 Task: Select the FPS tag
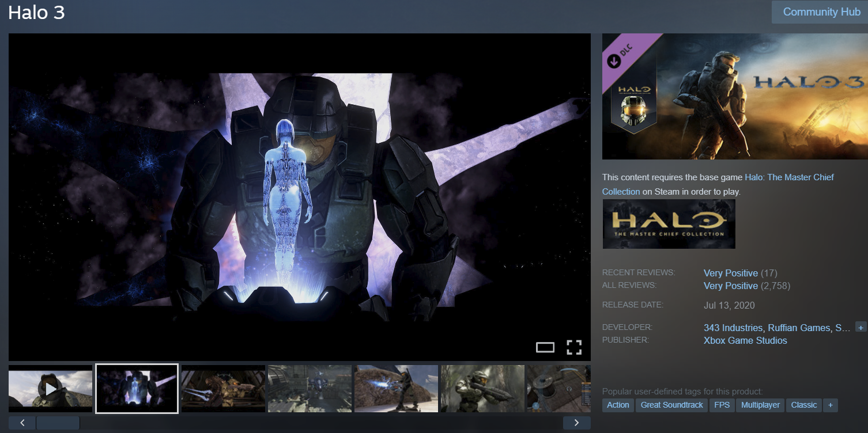[x=722, y=405]
